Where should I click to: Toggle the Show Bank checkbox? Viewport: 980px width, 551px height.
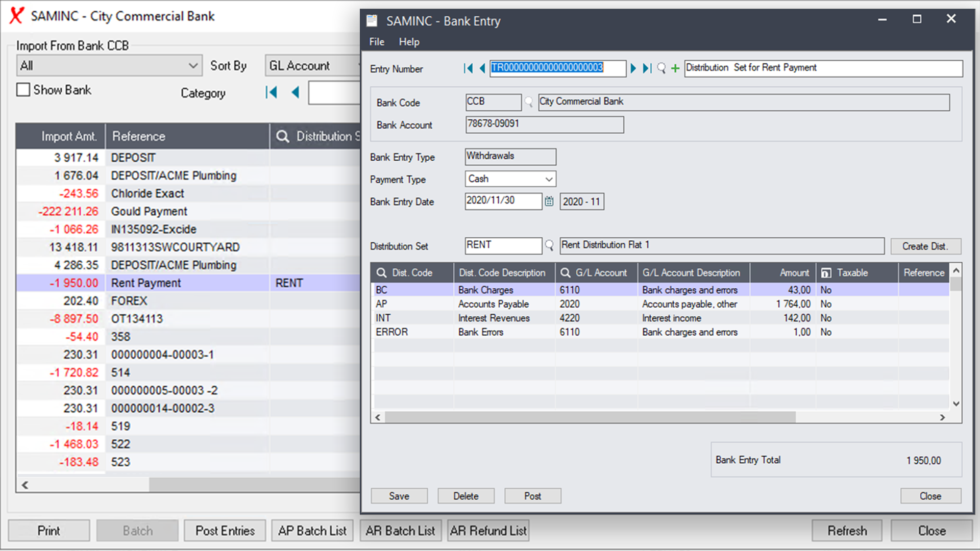pyautogui.click(x=23, y=90)
